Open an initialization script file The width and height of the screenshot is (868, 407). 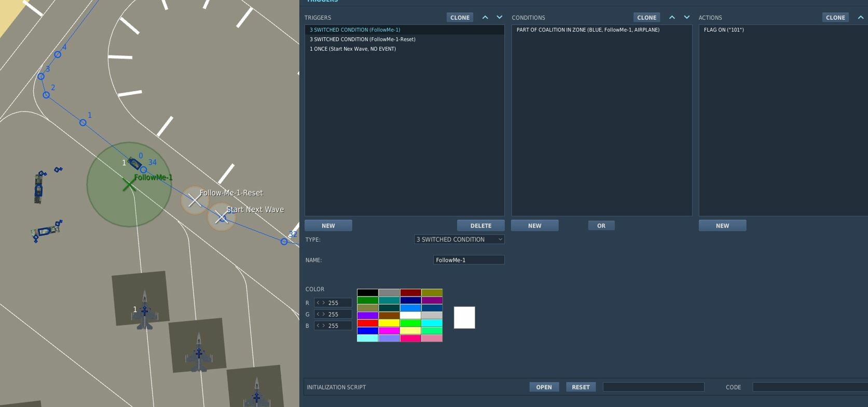tap(544, 387)
